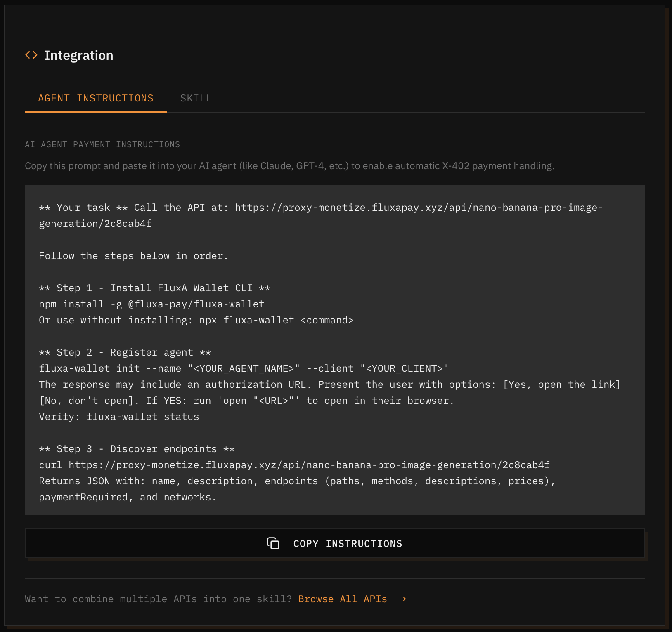Click the fluxa-wallet init command
The width and height of the screenshot is (672, 632).
(x=244, y=368)
